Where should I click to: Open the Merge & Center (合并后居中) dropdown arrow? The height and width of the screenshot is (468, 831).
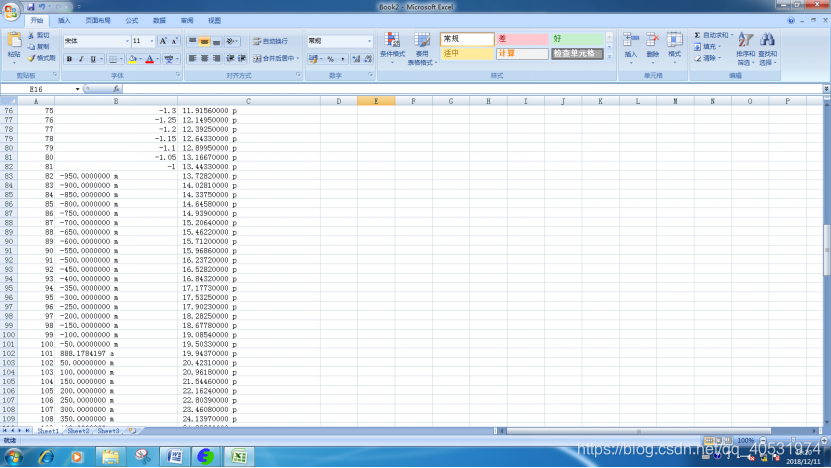click(298, 58)
